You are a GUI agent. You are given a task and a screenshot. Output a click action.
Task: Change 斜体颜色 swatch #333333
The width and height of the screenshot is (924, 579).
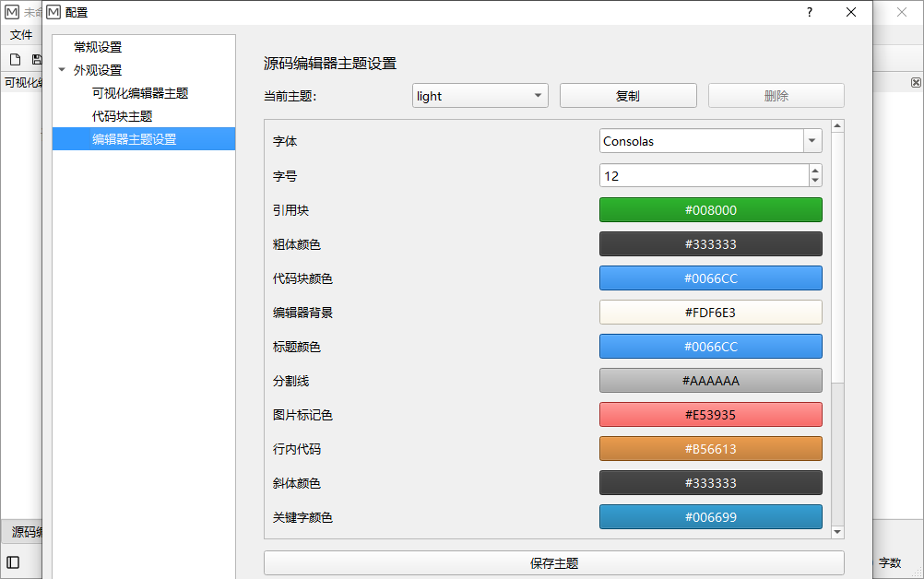click(711, 483)
